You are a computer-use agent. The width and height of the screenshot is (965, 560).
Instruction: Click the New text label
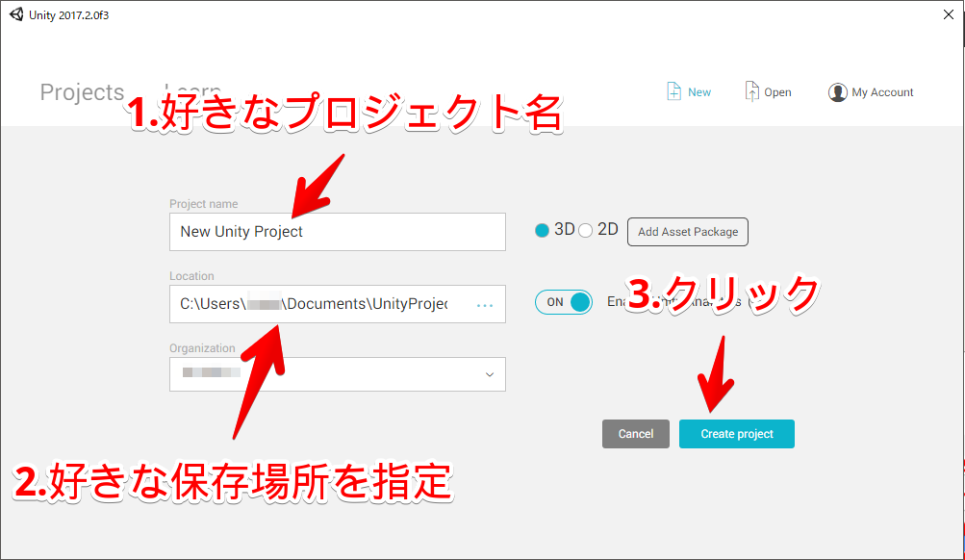pyautogui.click(x=699, y=92)
